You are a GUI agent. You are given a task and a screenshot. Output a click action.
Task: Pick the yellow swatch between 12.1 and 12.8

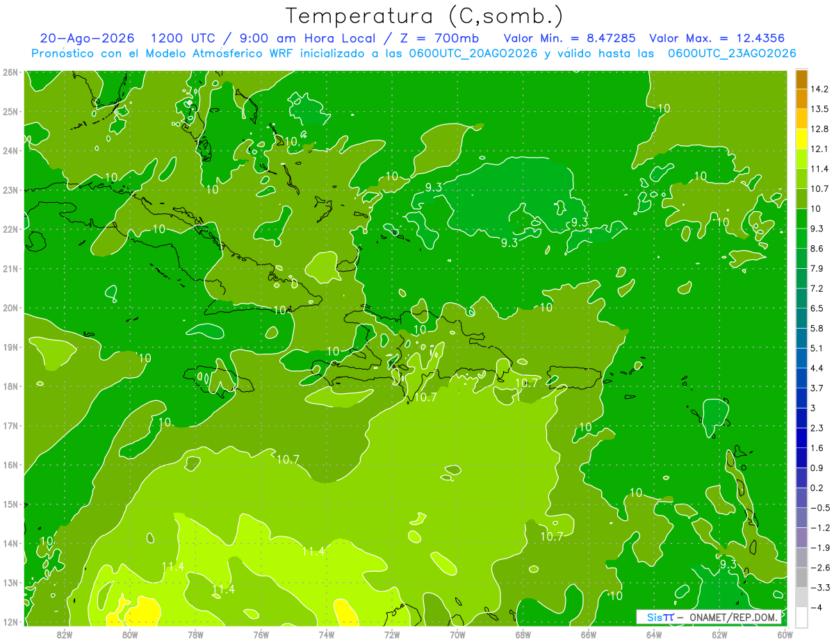(x=801, y=138)
